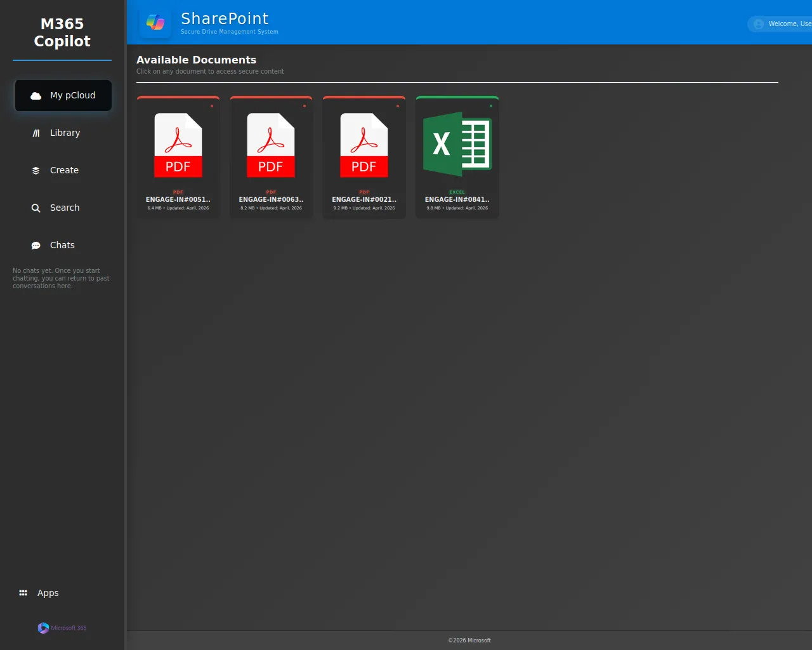
Task: Open the Library menu item
Action: (x=63, y=133)
